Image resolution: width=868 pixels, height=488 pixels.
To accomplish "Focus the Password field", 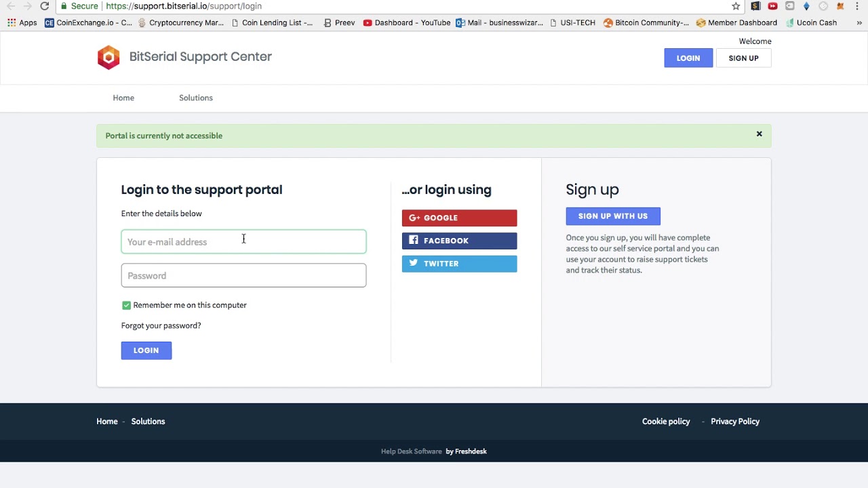I will coord(243,276).
